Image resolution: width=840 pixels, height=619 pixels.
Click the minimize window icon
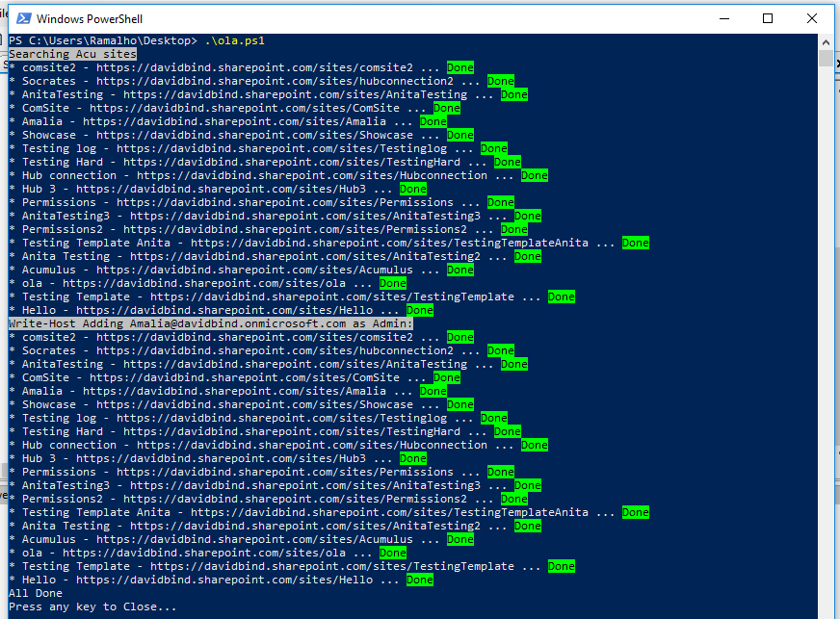[x=723, y=18]
